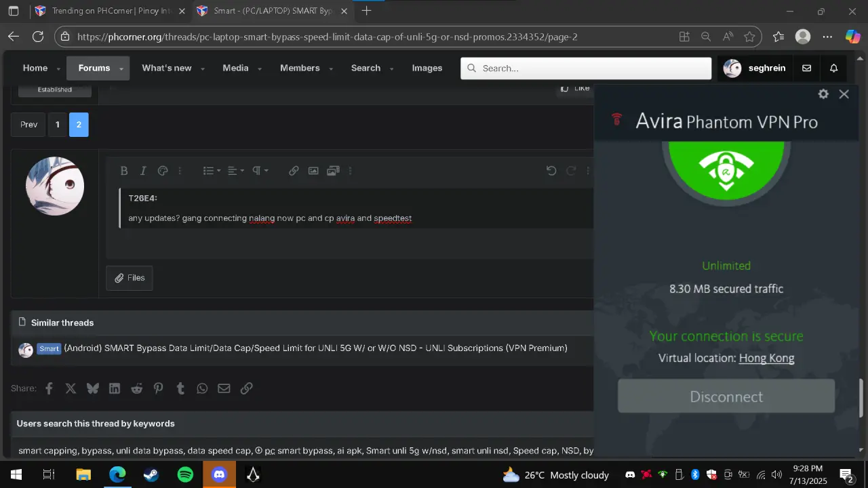
Task: Open the text color palette in editor
Action: [x=163, y=171]
